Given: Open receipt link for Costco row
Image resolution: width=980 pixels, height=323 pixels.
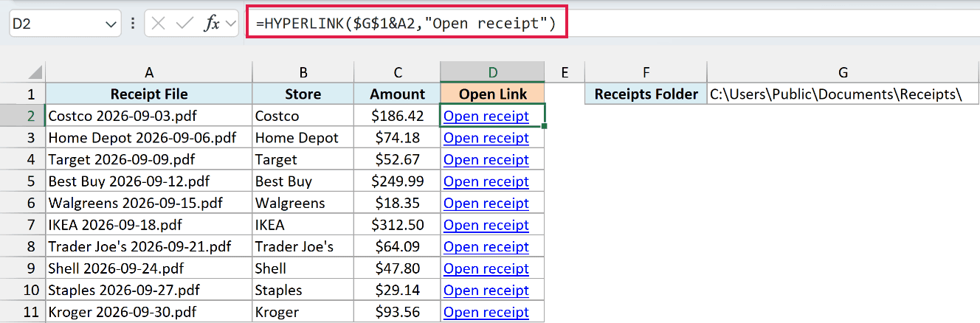Looking at the screenshot, I should click(486, 116).
